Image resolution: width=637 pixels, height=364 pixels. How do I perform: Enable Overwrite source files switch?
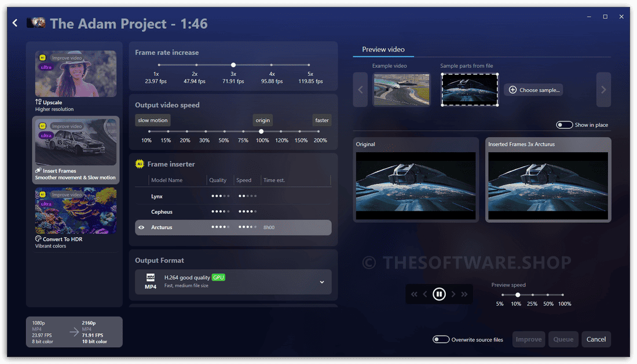pyautogui.click(x=441, y=339)
